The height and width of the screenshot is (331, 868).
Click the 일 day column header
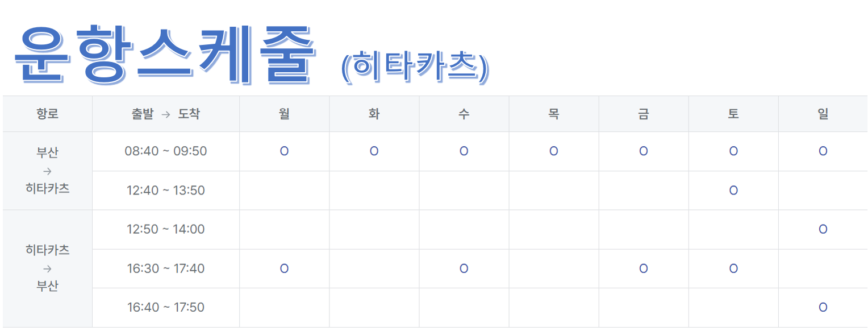click(x=823, y=114)
